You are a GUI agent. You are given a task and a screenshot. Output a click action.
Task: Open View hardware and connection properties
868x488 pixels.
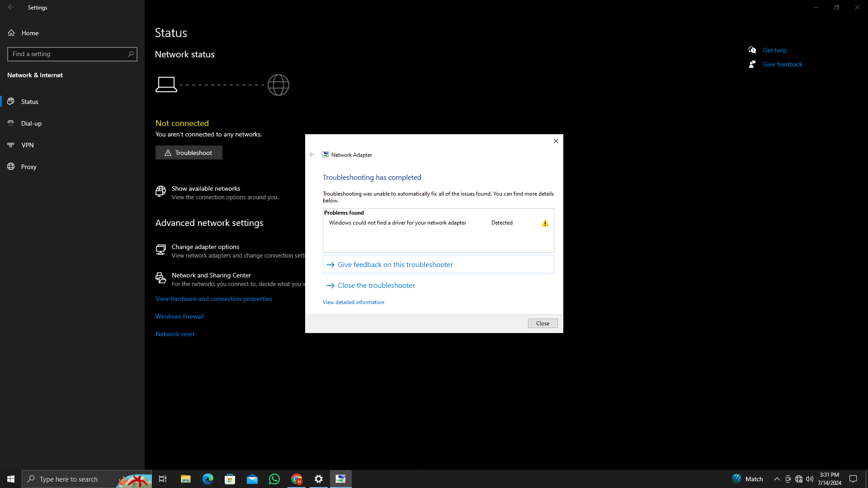click(x=213, y=299)
